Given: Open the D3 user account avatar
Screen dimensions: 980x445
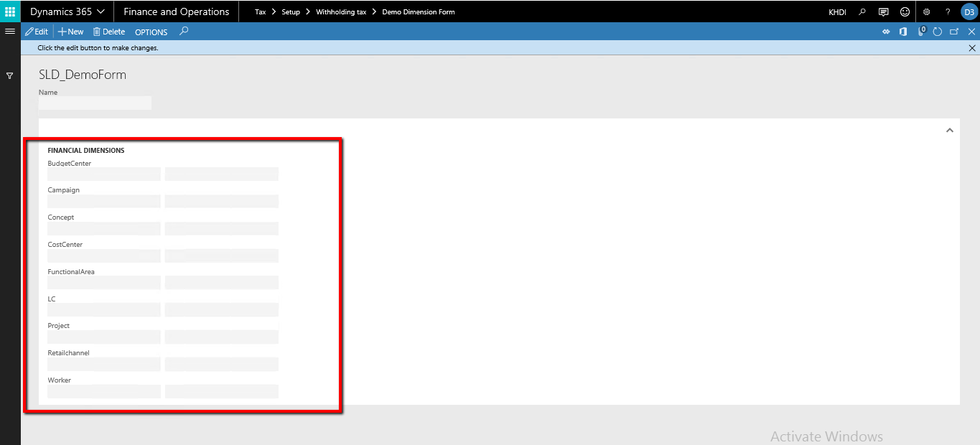Looking at the screenshot, I should click(969, 11).
